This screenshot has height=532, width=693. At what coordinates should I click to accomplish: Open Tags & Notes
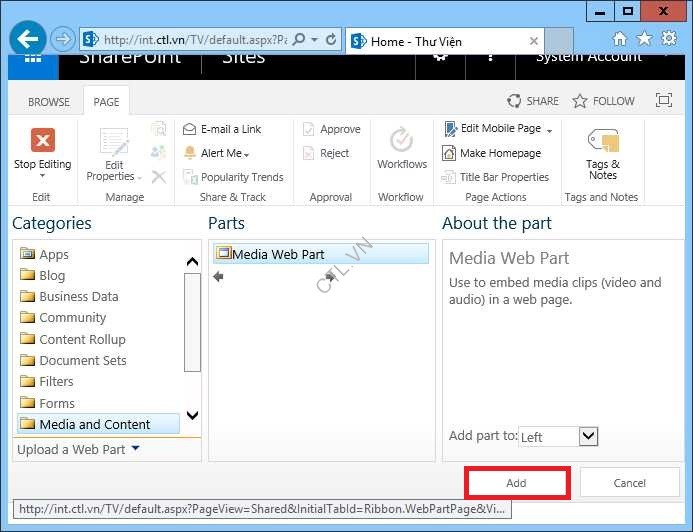pos(603,140)
